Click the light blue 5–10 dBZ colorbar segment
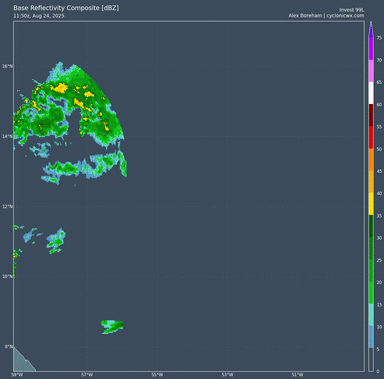The width and height of the screenshot is (384, 379). (371, 338)
